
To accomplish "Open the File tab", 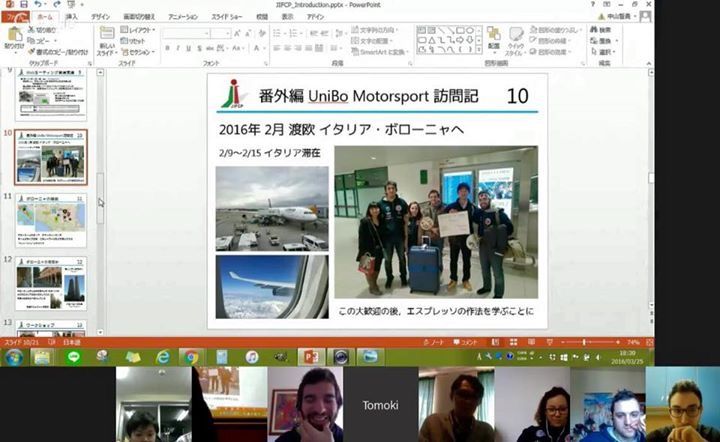I will (x=15, y=17).
